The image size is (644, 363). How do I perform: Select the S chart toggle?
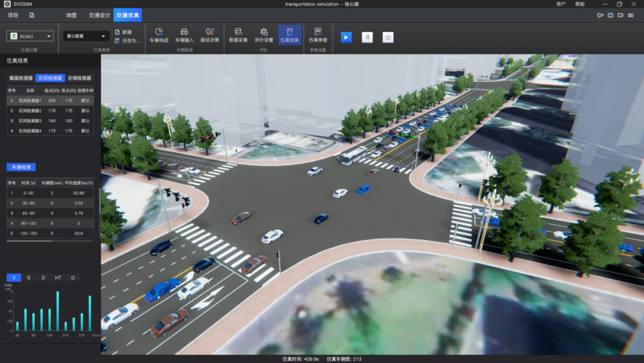click(x=29, y=278)
